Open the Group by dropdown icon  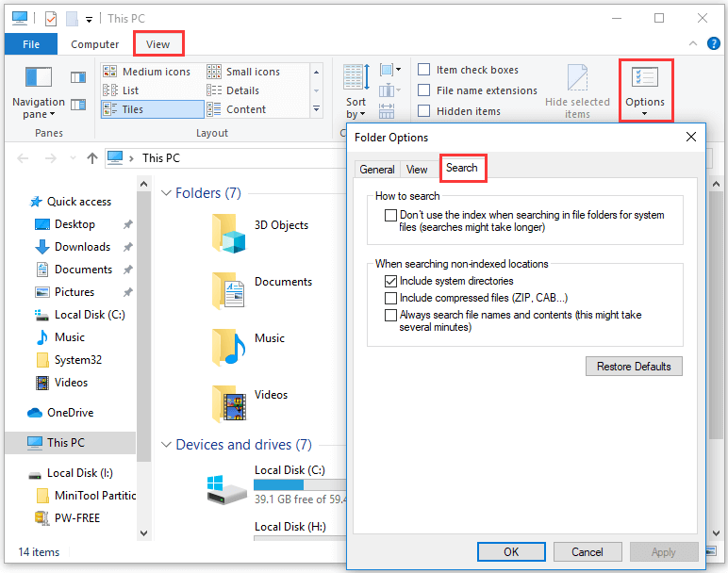coord(390,70)
